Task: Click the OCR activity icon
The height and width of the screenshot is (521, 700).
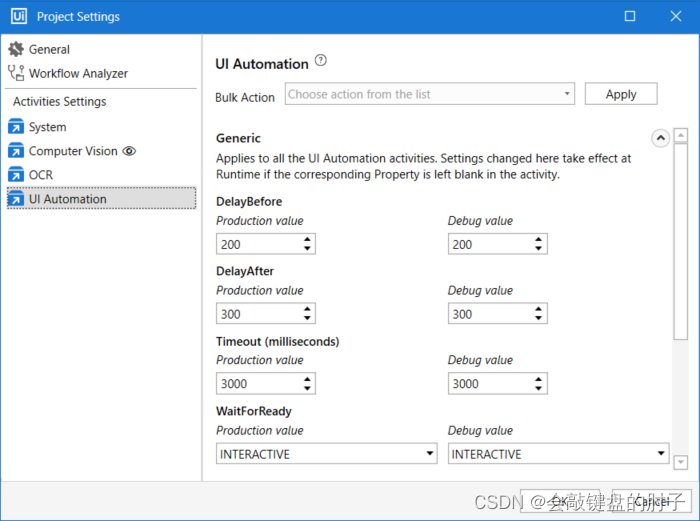Action: [x=16, y=175]
